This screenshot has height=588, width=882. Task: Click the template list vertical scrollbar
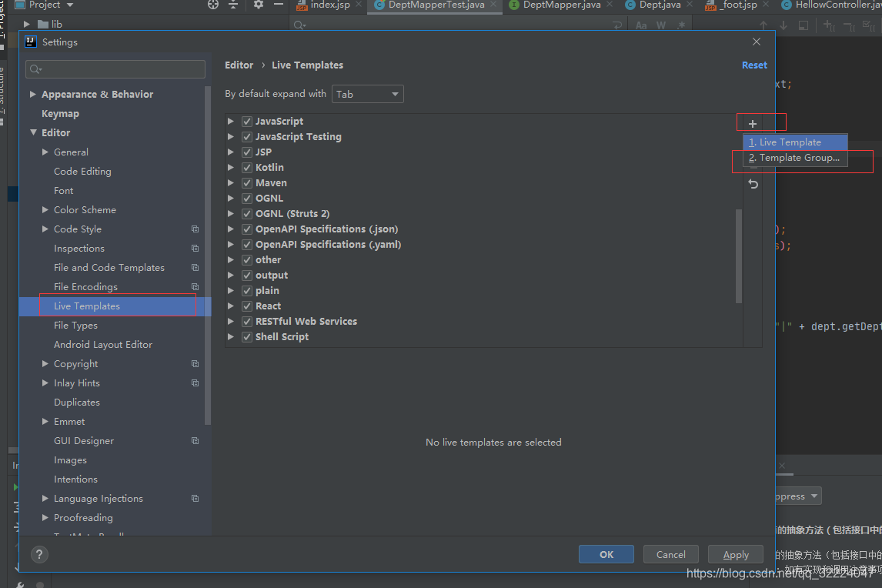coord(739,256)
